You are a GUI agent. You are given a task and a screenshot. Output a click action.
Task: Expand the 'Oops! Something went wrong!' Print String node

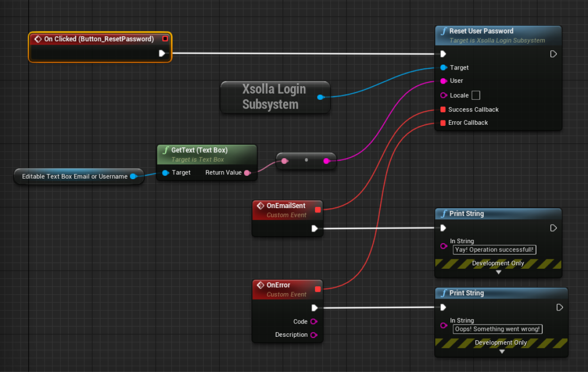pos(501,351)
